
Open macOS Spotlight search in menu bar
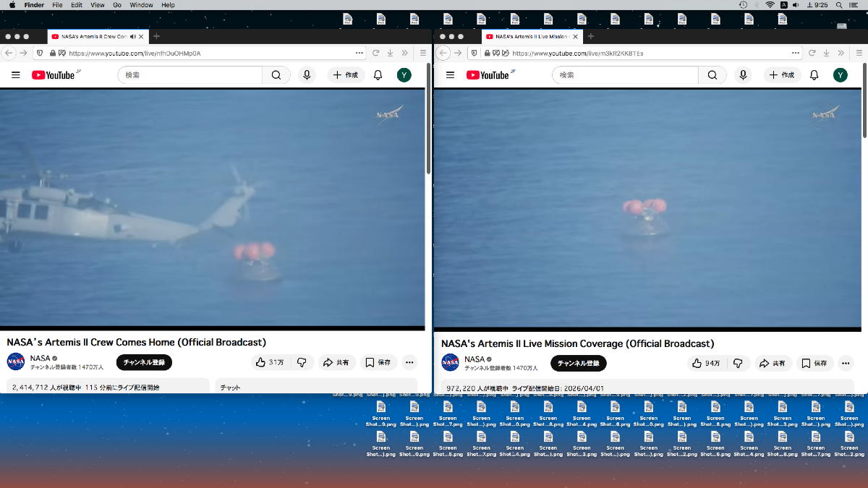[838, 5]
